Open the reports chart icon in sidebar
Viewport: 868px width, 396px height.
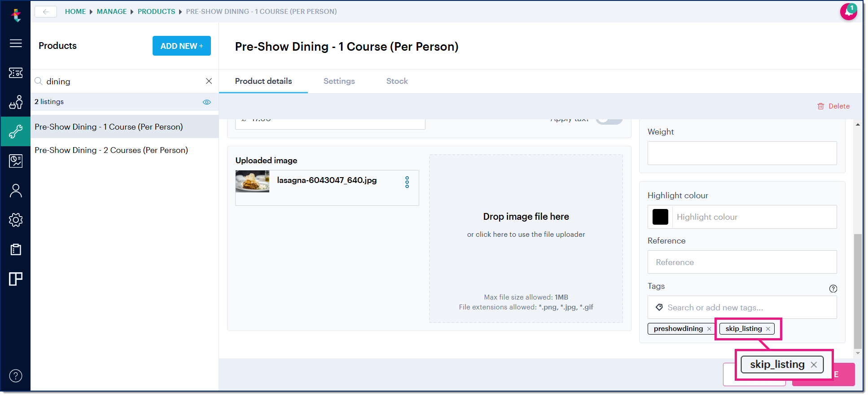click(x=16, y=161)
